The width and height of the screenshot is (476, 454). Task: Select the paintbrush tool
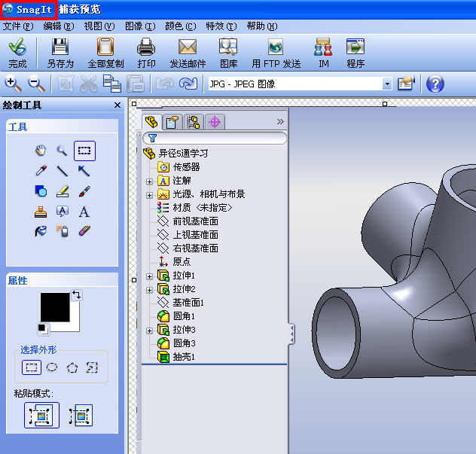[x=84, y=191]
